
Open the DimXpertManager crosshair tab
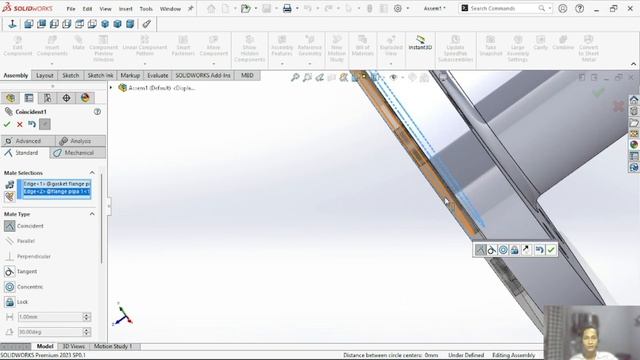click(66, 98)
